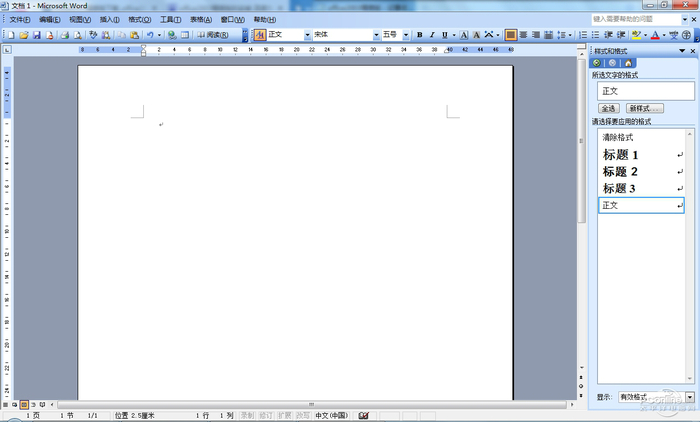Image resolution: width=700 pixels, height=422 pixels.
Task: Expand underline style dropdown arrow
Action: pos(454,35)
